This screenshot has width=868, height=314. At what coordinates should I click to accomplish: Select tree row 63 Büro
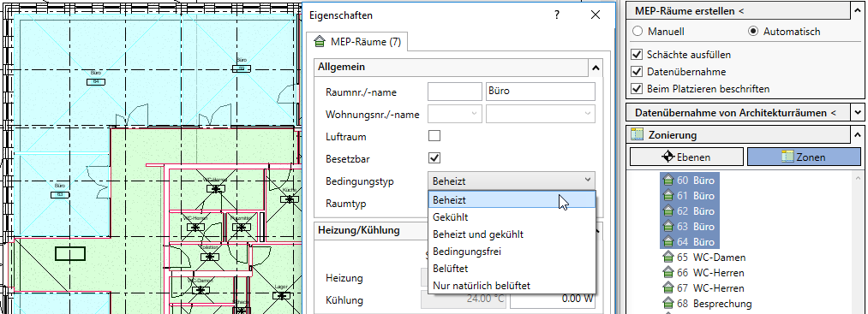pyautogui.click(x=689, y=227)
